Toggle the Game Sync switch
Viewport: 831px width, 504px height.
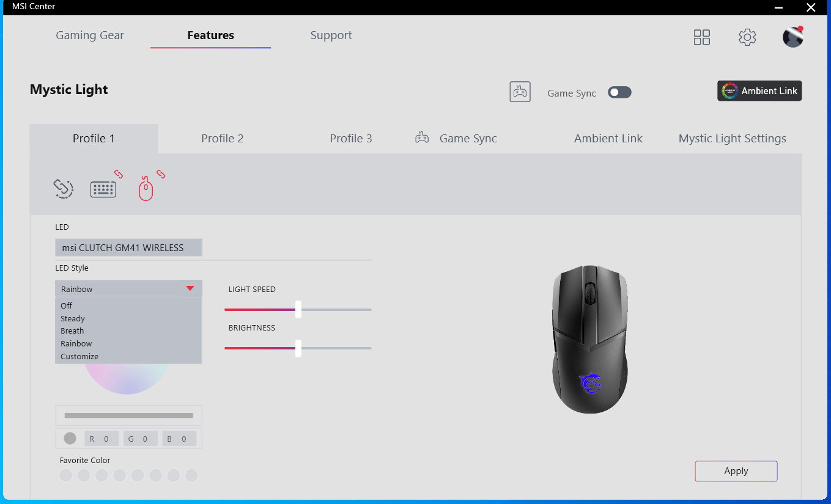click(x=619, y=92)
